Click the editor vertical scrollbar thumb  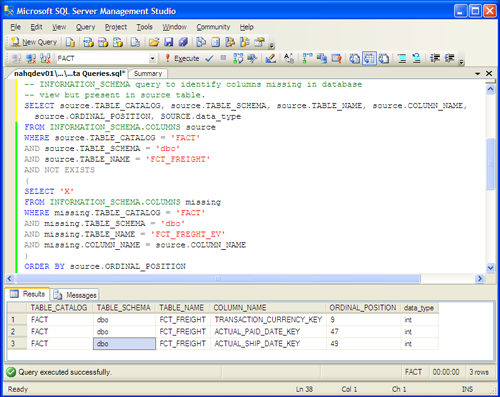coord(490,164)
